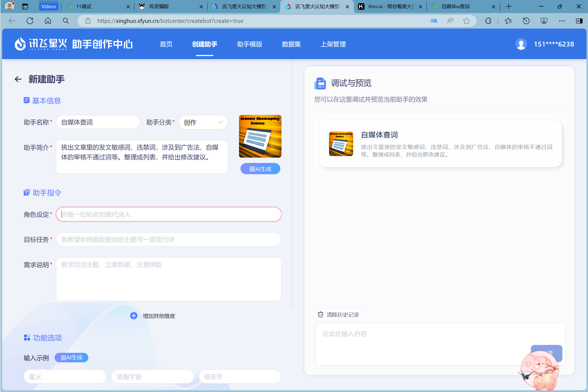Click the trash icon for 清除历史记录
This screenshot has height=392, width=588.
click(x=321, y=314)
